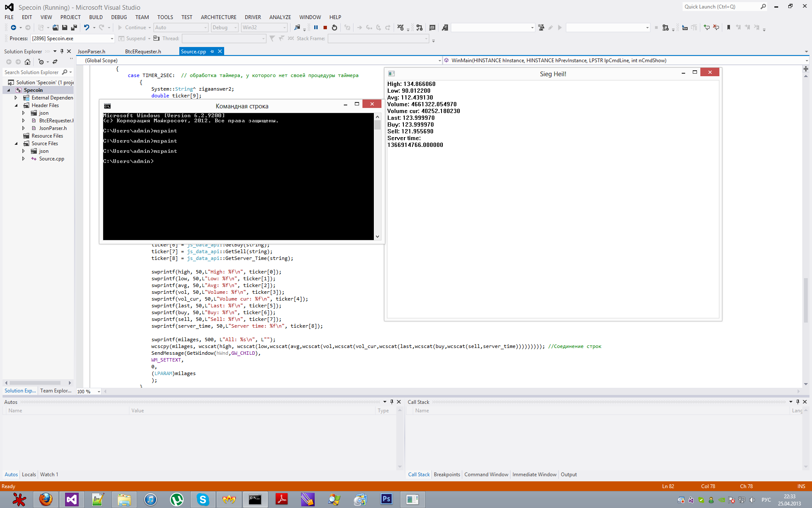This screenshot has height=508, width=812.
Task: Click the Open File toolbar icon
Action: [x=55, y=28]
